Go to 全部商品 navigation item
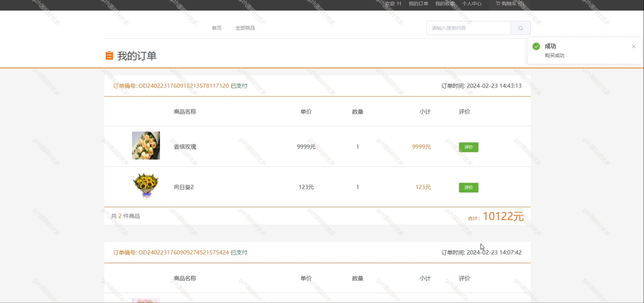Viewport: 644px width, 303px height. click(x=245, y=28)
